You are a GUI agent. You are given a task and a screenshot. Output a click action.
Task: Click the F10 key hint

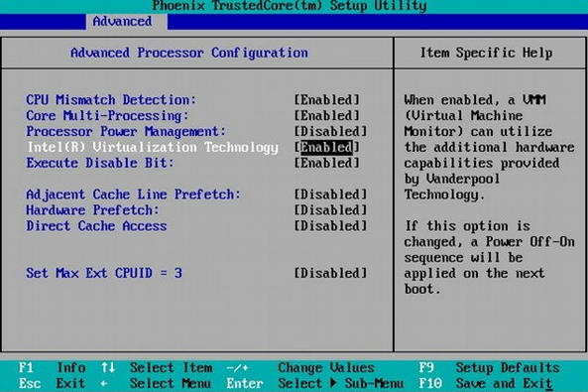click(x=430, y=383)
